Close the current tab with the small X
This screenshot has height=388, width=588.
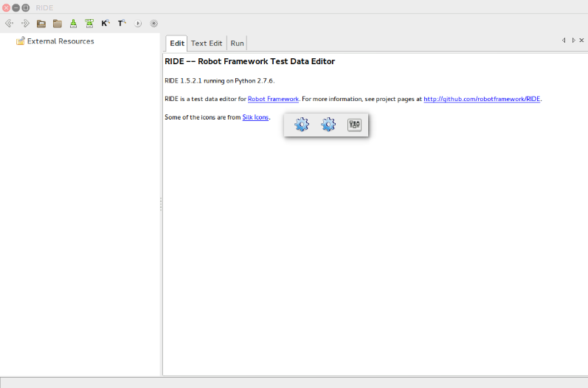581,40
